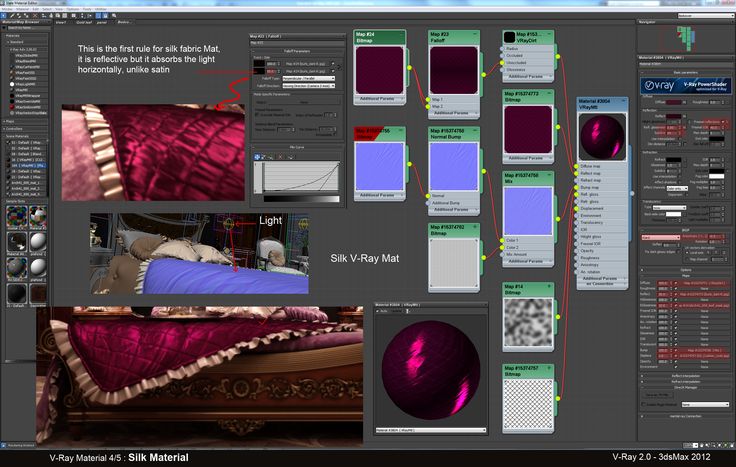The width and height of the screenshot is (736, 467).
Task: Open the Material menu
Action: coord(23,9)
